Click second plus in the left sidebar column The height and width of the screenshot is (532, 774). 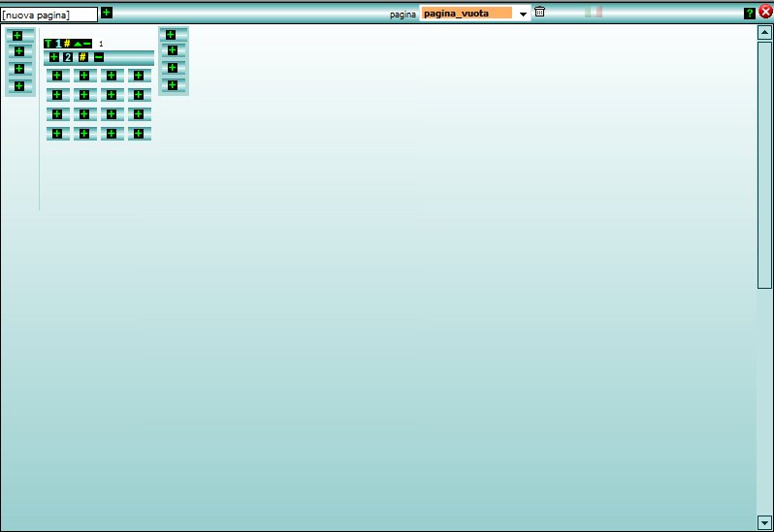point(19,51)
